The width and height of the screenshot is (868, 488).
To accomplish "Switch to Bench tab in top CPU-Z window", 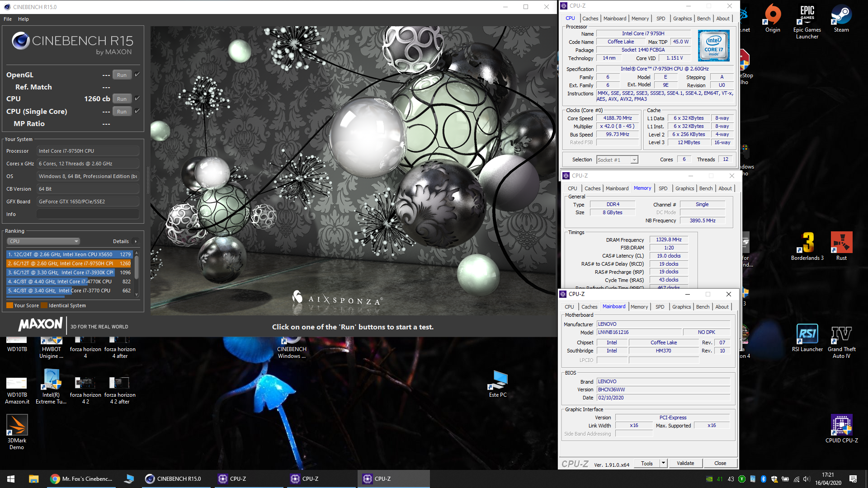I will click(703, 19).
